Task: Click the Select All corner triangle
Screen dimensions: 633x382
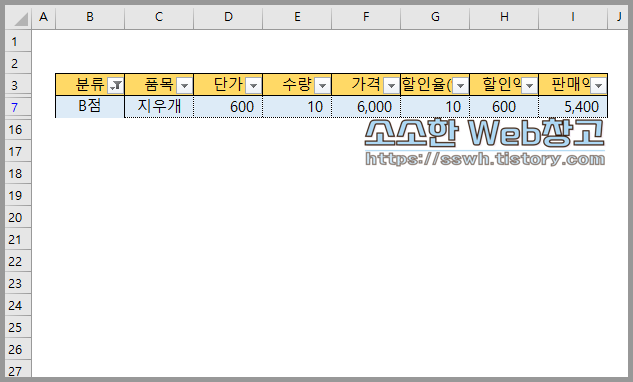Action: point(19,18)
